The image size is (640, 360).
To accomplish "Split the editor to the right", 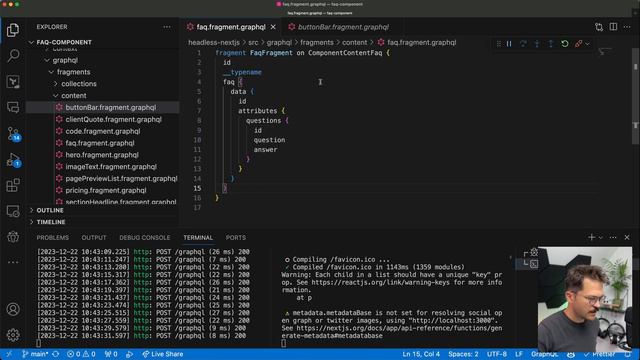I will (613, 27).
